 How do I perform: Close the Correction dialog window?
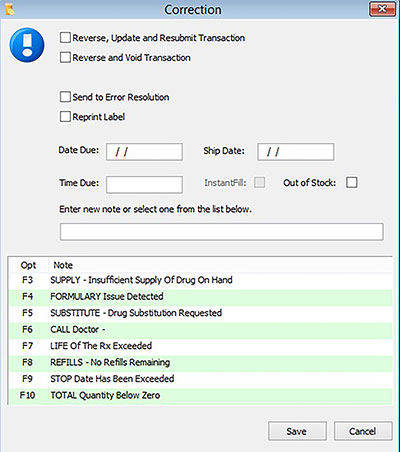pyautogui.click(x=382, y=9)
